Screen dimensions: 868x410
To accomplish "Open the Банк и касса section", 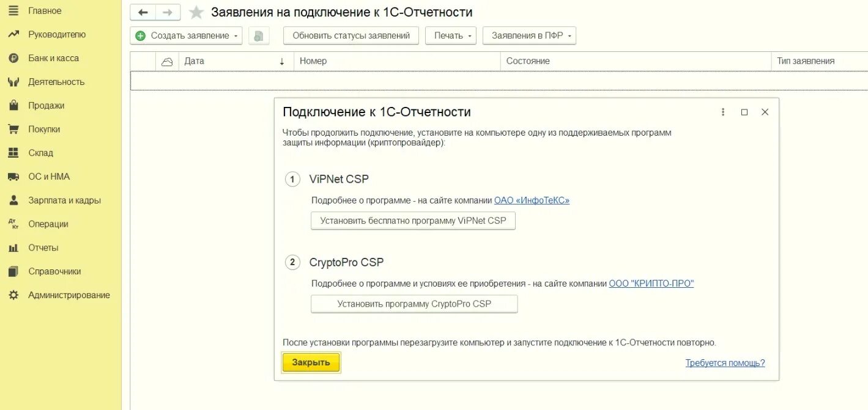I will (53, 58).
